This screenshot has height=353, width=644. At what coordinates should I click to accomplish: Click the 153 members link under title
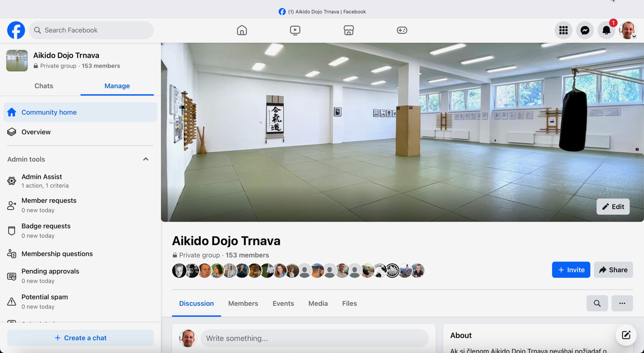pos(247,255)
